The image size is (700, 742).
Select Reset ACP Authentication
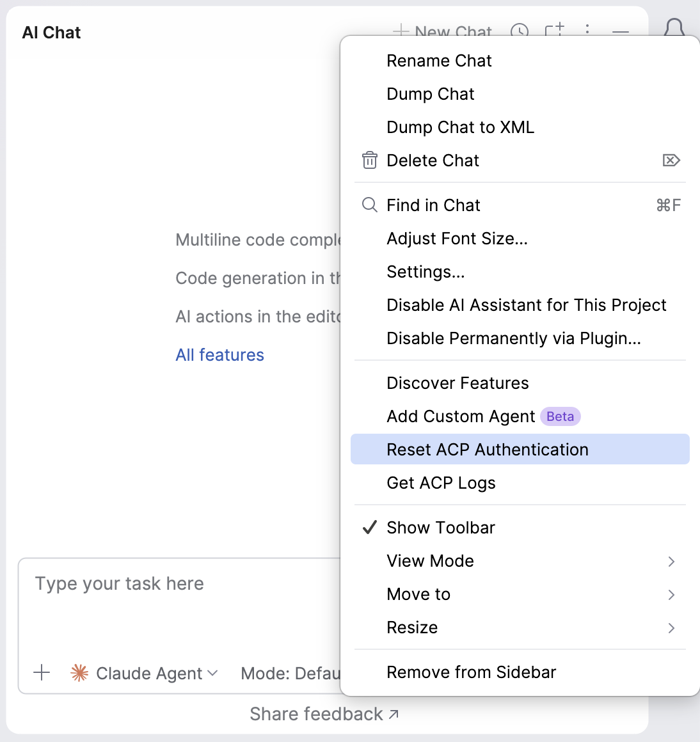pyautogui.click(x=488, y=449)
